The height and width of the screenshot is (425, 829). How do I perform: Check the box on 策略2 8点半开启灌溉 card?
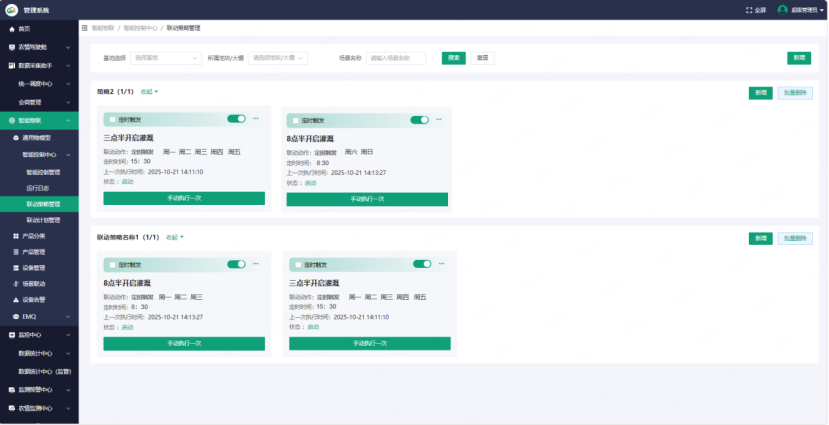click(x=296, y=121)
